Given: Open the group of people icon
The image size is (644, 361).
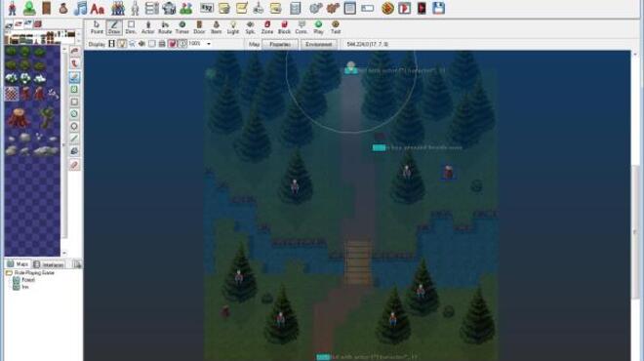Looking at the screenshot, I should pos(118,8).
